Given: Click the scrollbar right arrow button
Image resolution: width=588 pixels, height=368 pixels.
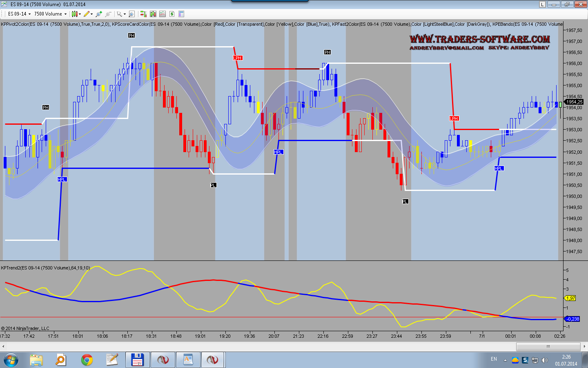Looking at the screenshot, I should click(584, 346).
